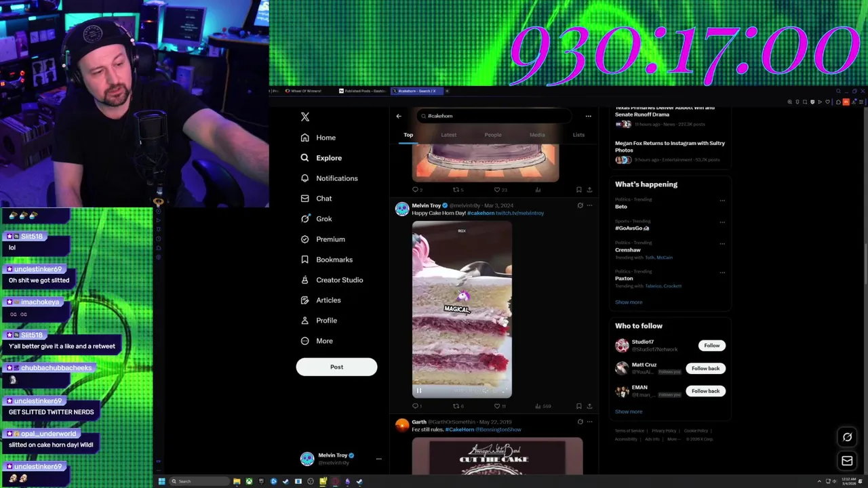
Task: Follow Studio17
Action: pyautogui.click(x=711, y=346)
